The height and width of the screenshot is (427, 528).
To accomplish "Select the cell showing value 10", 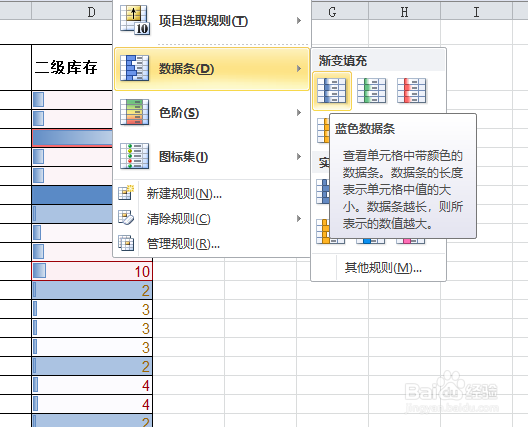I will [x=92, y=271].
